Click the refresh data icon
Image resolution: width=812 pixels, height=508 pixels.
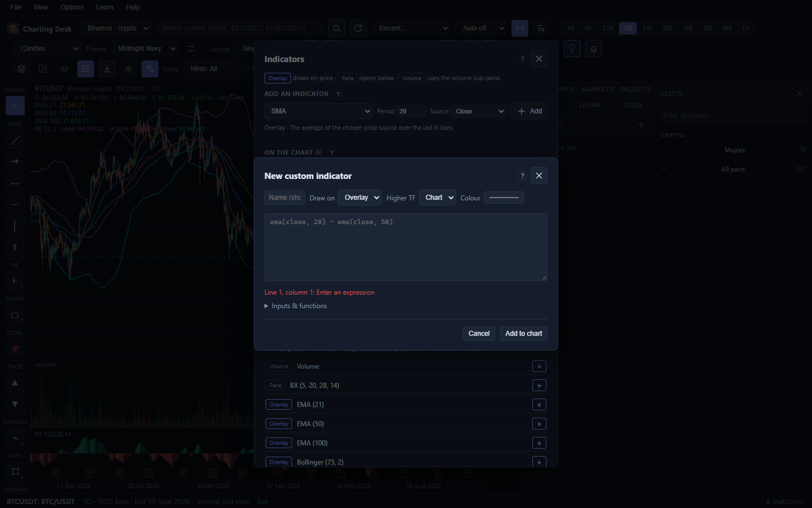358,28
